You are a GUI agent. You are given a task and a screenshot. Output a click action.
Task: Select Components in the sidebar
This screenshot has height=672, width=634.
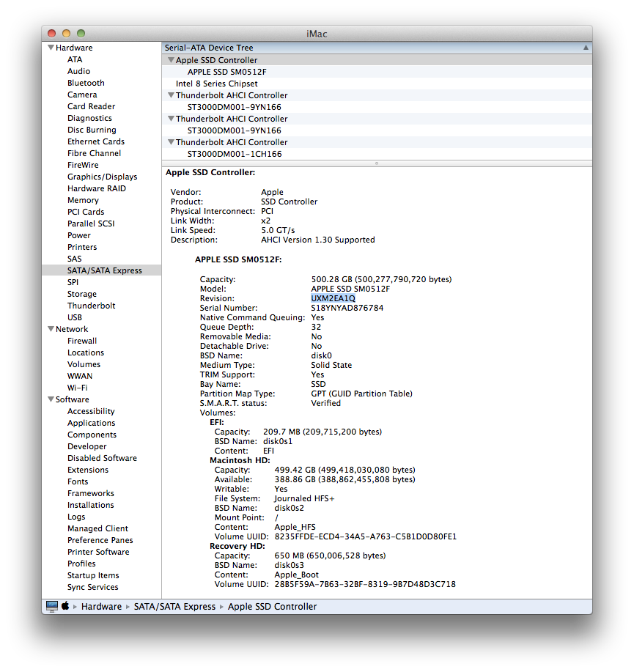coord(92,435)
